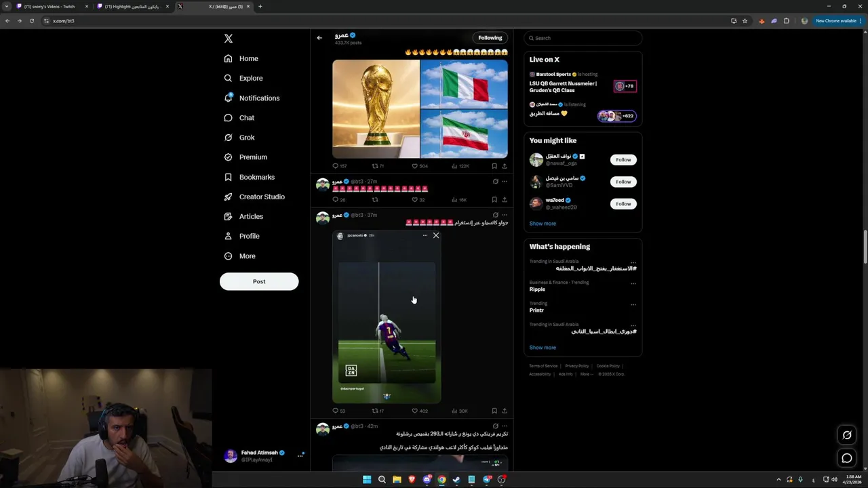
Task: Follow the wa7eed account suggestion
Action: click(x=623, y=203)
